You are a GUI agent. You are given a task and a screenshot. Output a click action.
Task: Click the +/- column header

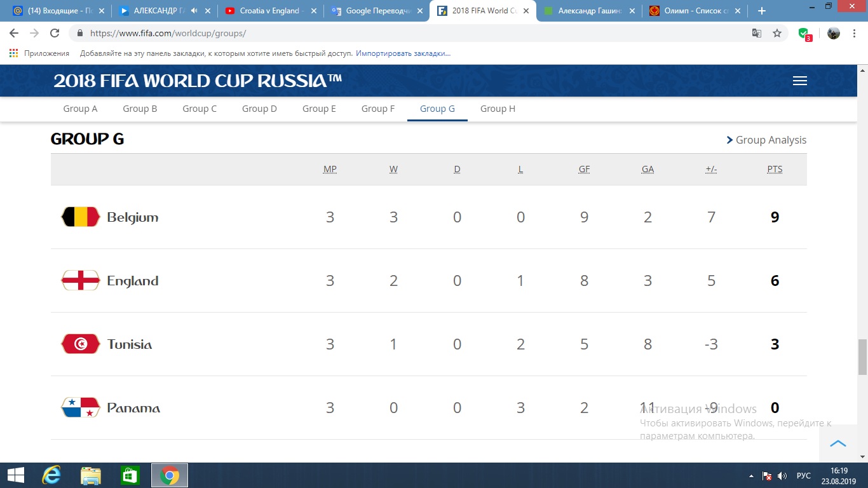click(x=711, y=169)
